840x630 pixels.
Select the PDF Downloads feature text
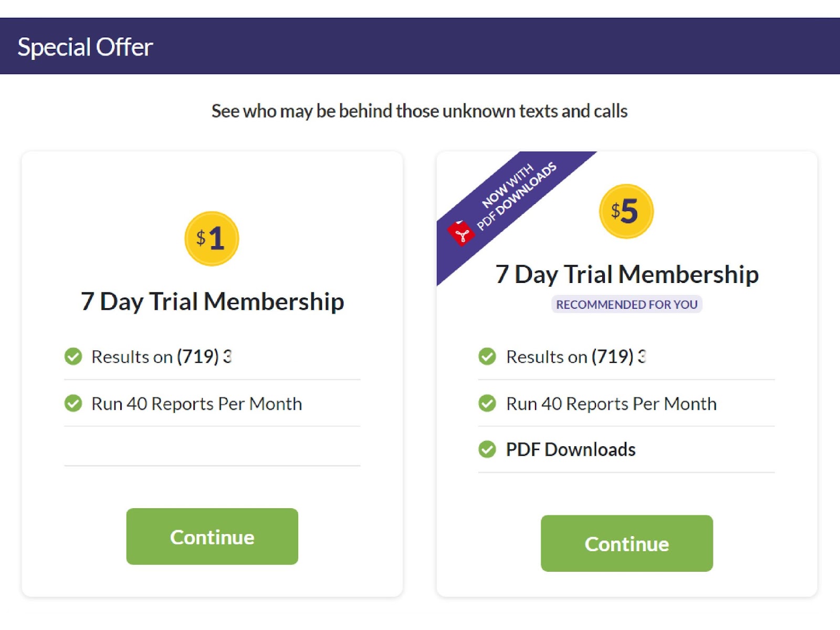click(571, 449)
